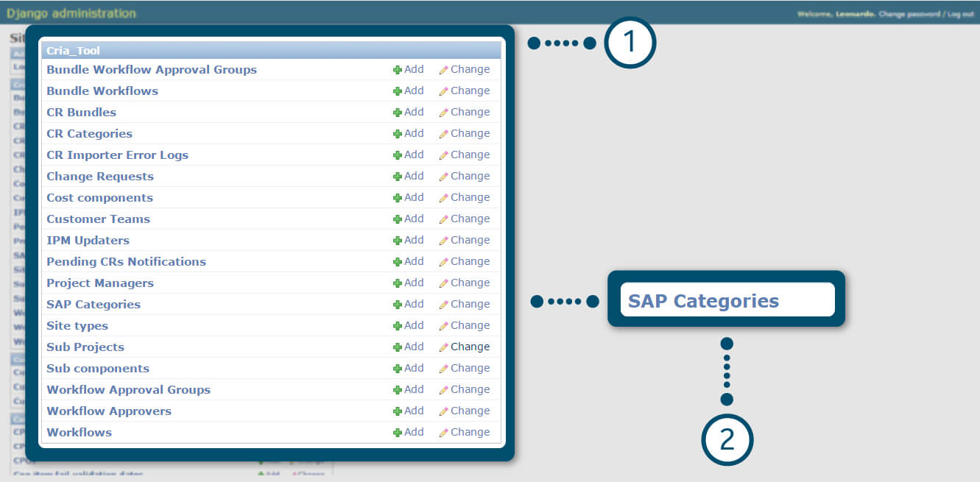Screen dimensions: 980x482
Task: Click green plus icon for Workflows
Action: coord(398,433)
